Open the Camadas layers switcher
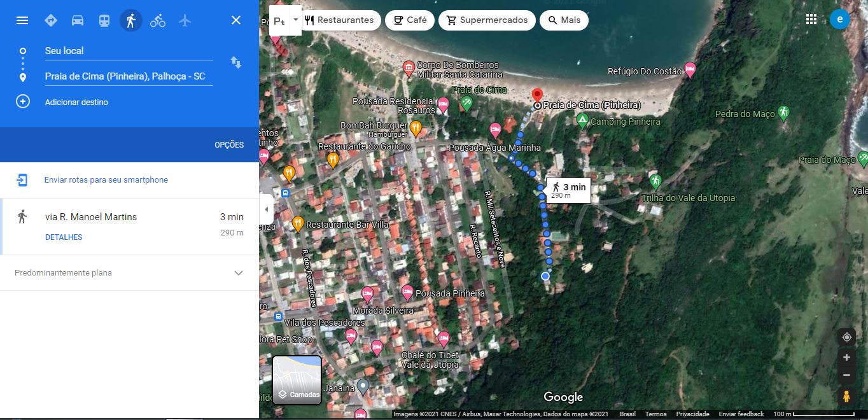 [297, 380]
